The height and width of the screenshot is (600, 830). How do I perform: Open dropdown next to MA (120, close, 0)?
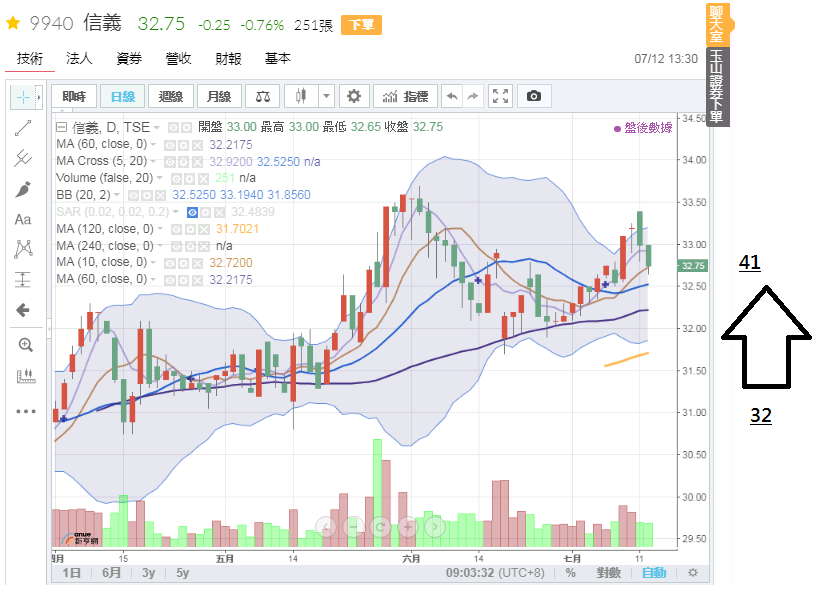(160, 229)
